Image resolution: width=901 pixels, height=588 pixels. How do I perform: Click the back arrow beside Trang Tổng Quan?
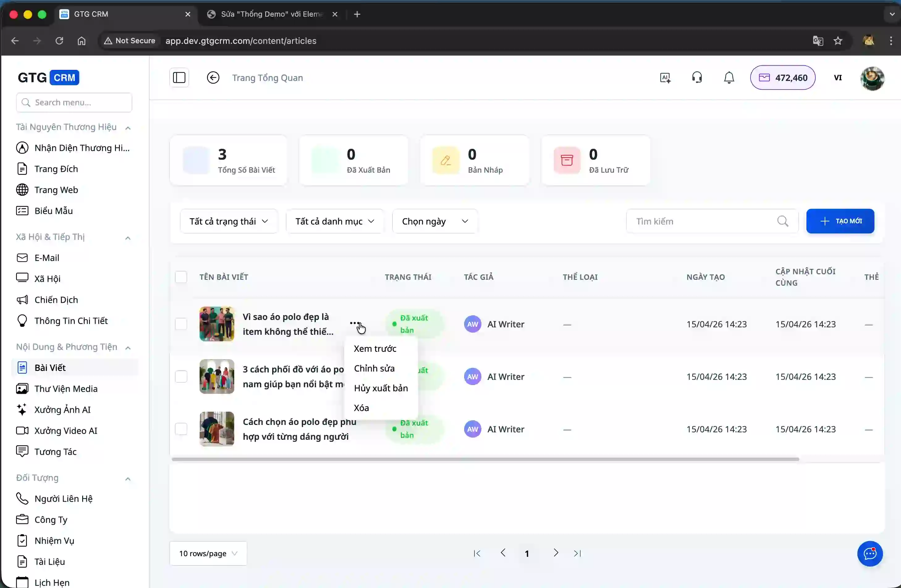(213, 77)
